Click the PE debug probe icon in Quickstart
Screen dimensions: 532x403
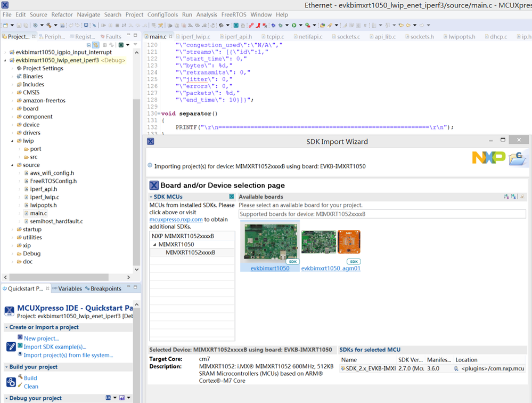pyautogui.click(x=122, y=398)
